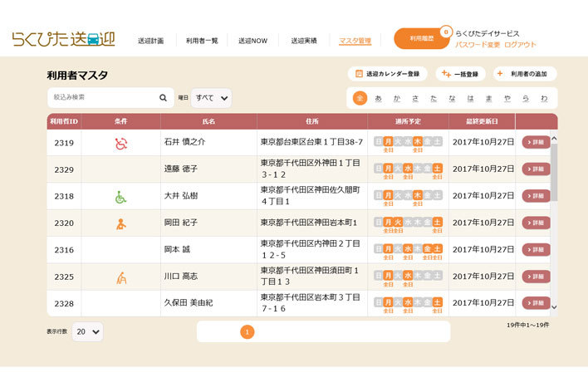
Task: Click user ID 2319
Action: (64, 143)
